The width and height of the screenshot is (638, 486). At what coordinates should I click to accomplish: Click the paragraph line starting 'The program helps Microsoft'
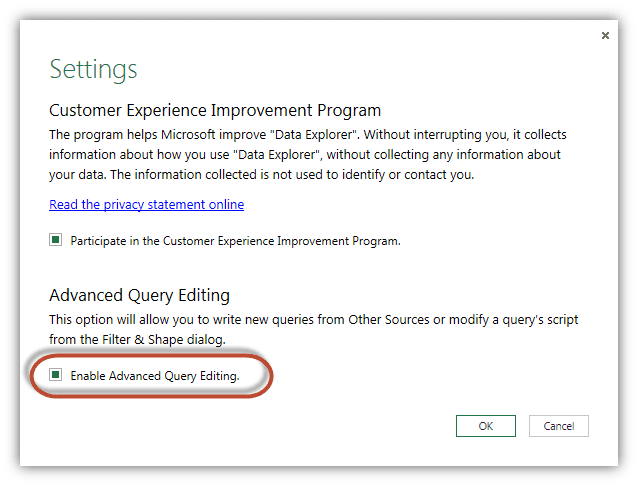point(308,135)
